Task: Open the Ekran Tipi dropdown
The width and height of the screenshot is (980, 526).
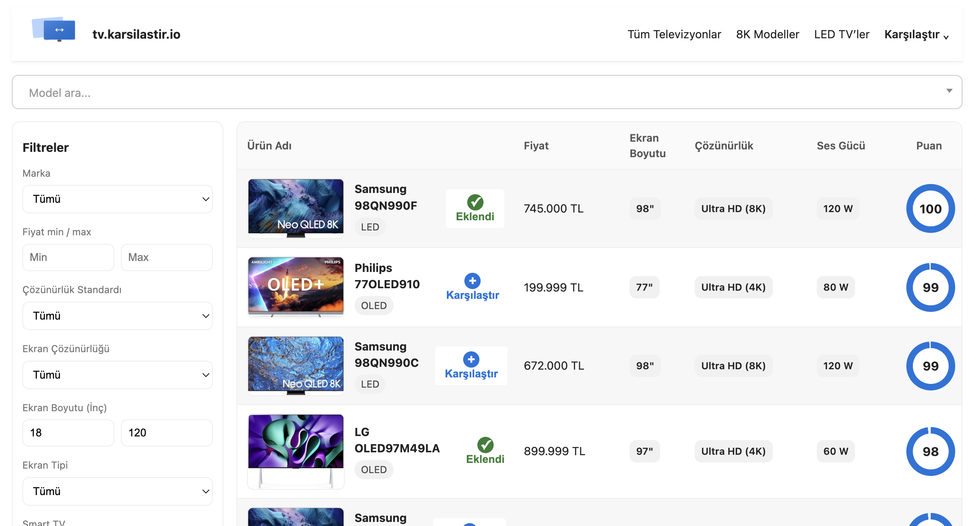Action: point(117,491)
